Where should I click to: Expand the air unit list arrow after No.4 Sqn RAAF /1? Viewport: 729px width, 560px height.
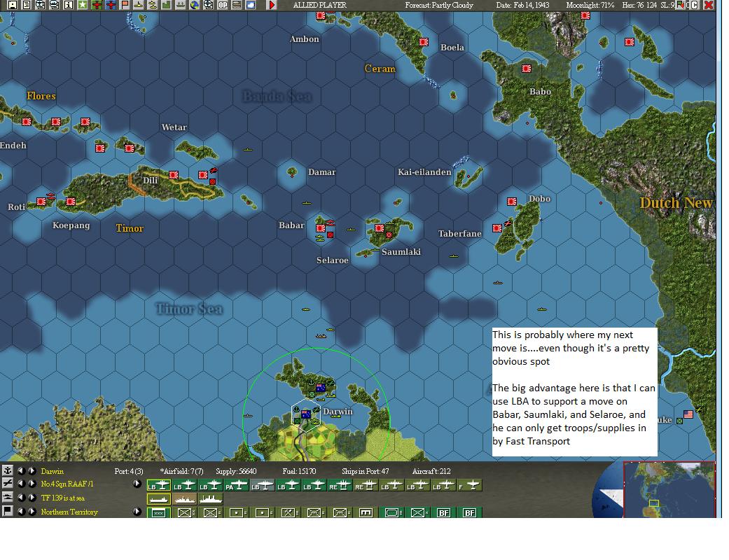(137, 484)
